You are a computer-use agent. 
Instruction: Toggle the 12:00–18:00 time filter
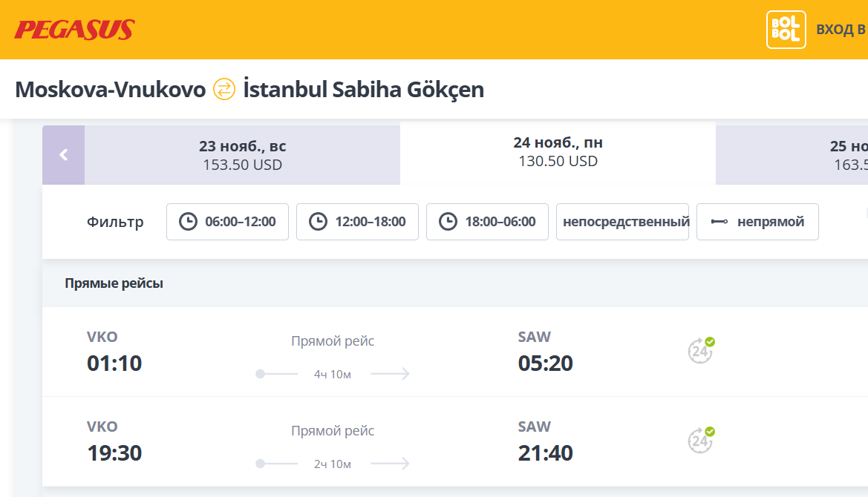(x=357, y=222)
